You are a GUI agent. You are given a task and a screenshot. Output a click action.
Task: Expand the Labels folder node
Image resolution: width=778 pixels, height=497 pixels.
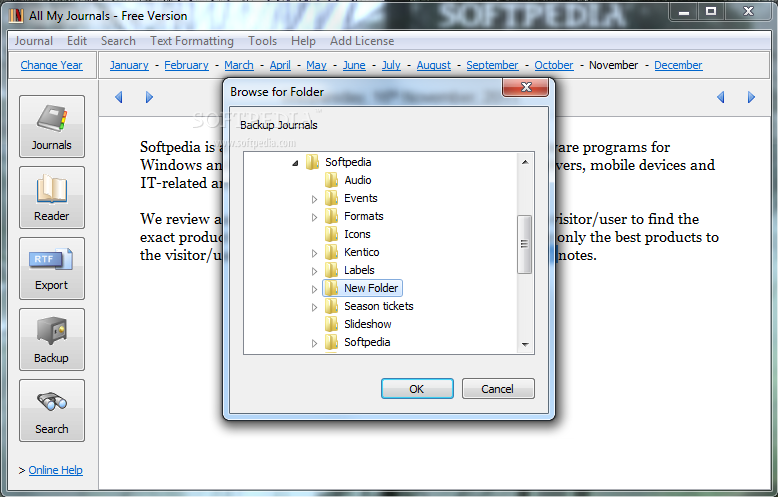point(314,271)
